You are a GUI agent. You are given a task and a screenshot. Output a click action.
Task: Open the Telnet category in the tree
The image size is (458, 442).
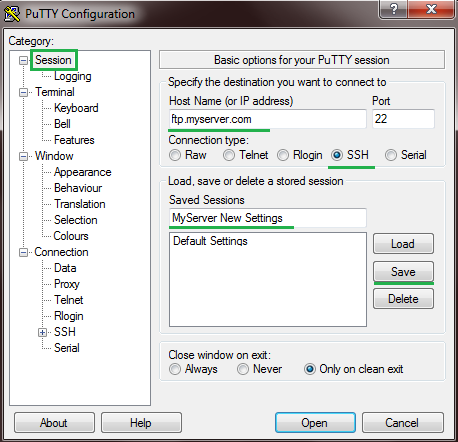click(x=69, y=300)
